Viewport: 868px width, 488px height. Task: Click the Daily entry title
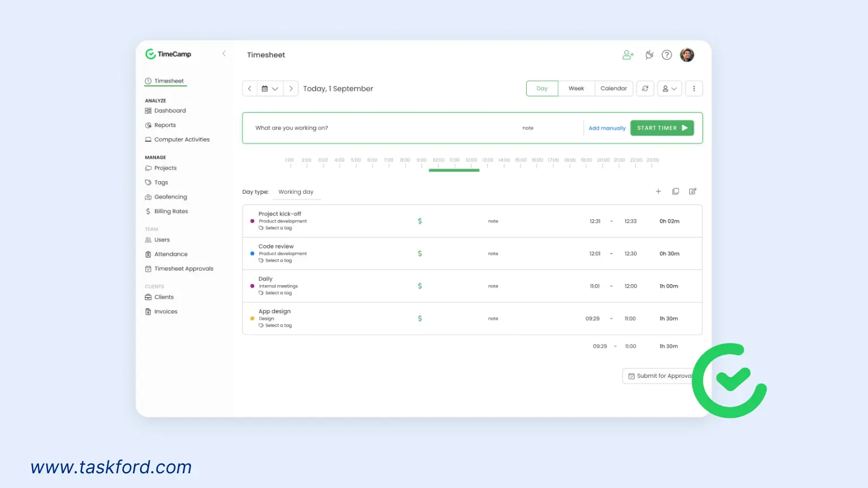[x=266, y=279]
